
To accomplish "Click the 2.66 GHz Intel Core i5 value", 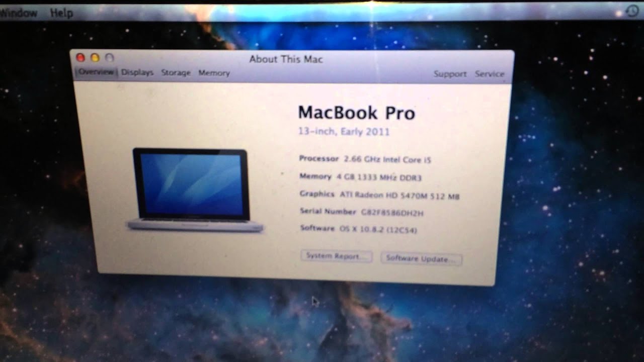I will pos(387,159).
